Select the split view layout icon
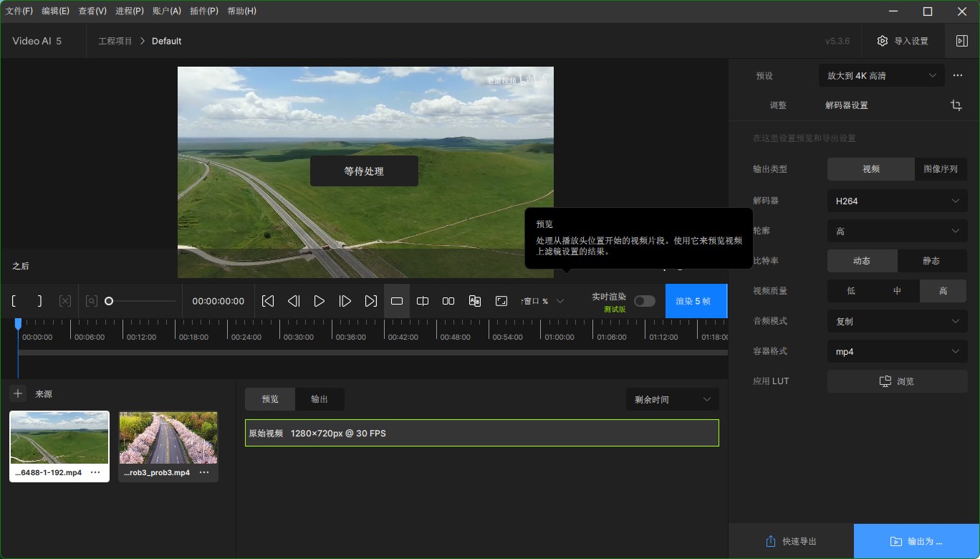 [x=423, y=301]
